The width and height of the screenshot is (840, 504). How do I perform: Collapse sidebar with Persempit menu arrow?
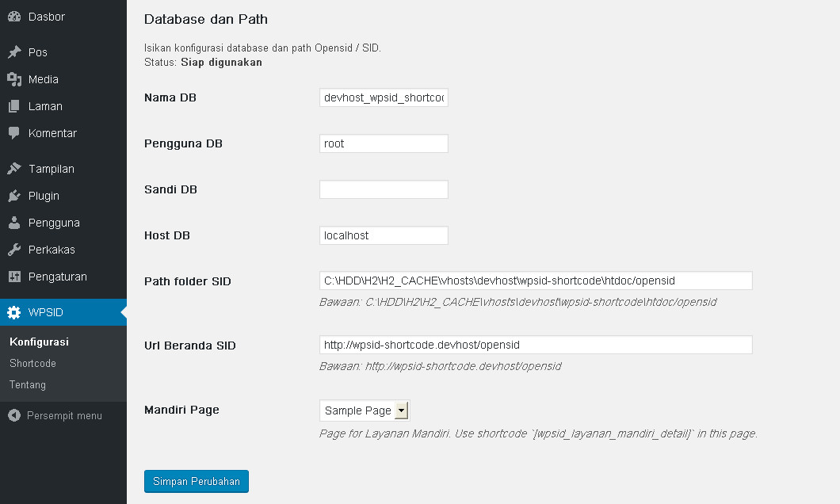[x=14, y=415]
